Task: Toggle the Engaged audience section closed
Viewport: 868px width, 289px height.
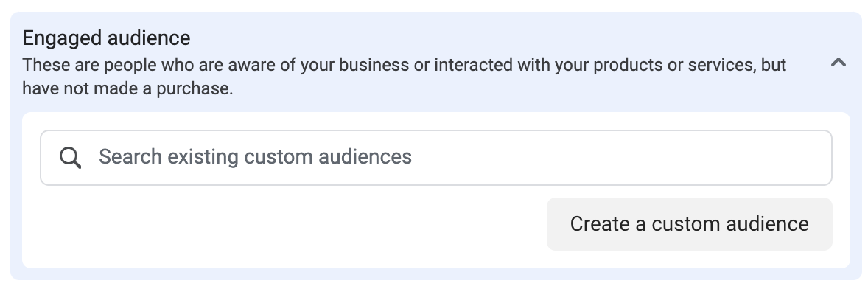Action: 838,63
